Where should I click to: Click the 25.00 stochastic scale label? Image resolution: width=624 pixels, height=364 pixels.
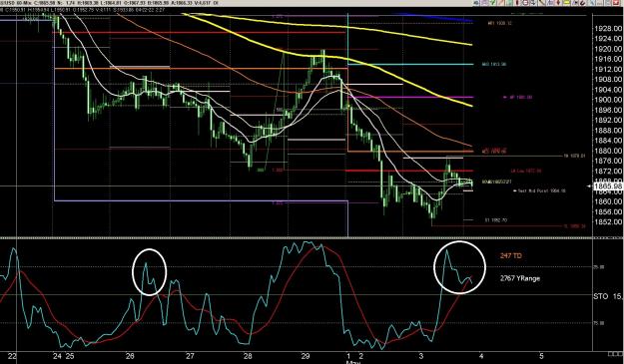599,267
